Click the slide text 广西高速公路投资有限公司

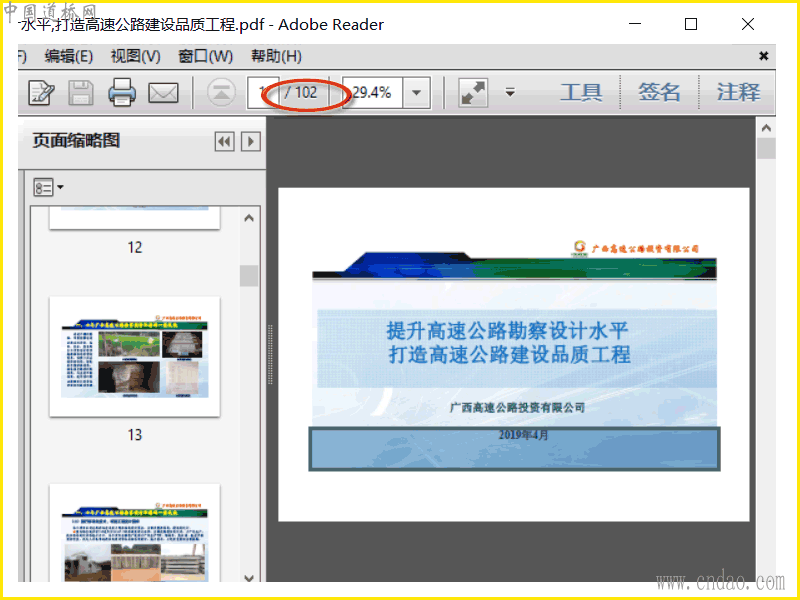pos(517,407)
